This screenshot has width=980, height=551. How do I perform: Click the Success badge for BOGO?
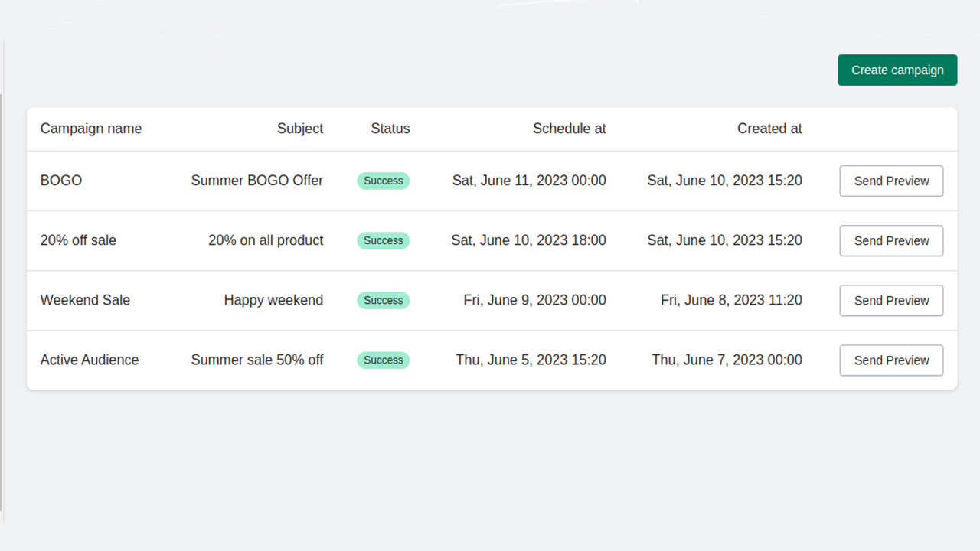(x=383, y=181)
